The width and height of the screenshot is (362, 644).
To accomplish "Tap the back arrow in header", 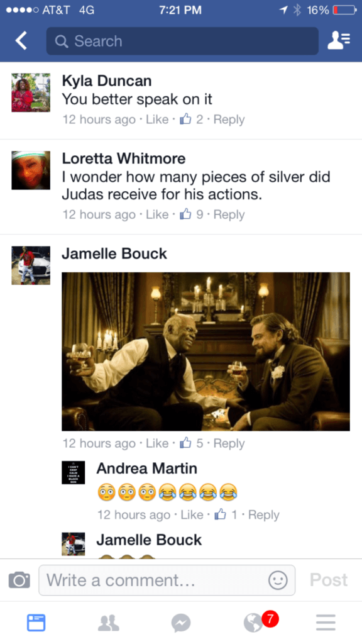I will coord(21,41).
